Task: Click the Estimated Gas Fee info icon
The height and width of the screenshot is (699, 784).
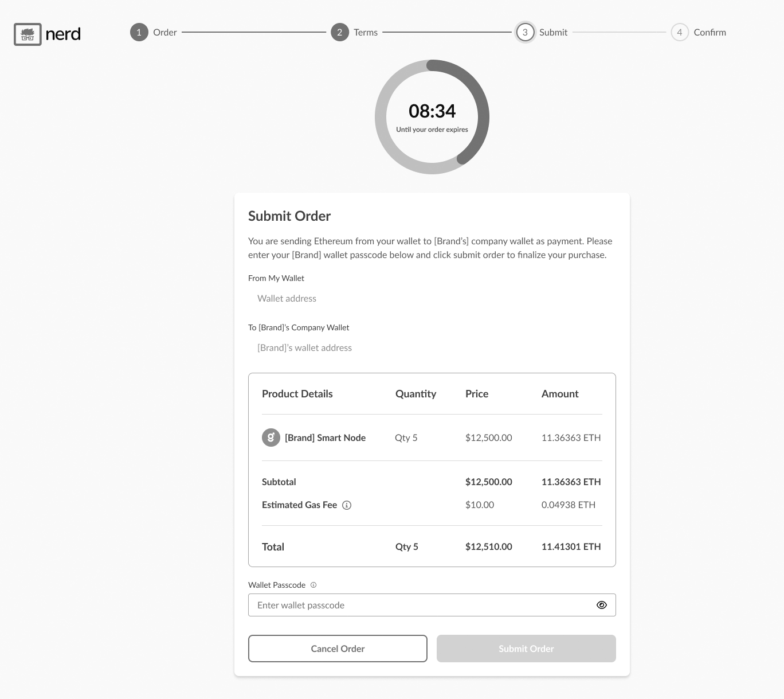Action: [x=347, y=505]
